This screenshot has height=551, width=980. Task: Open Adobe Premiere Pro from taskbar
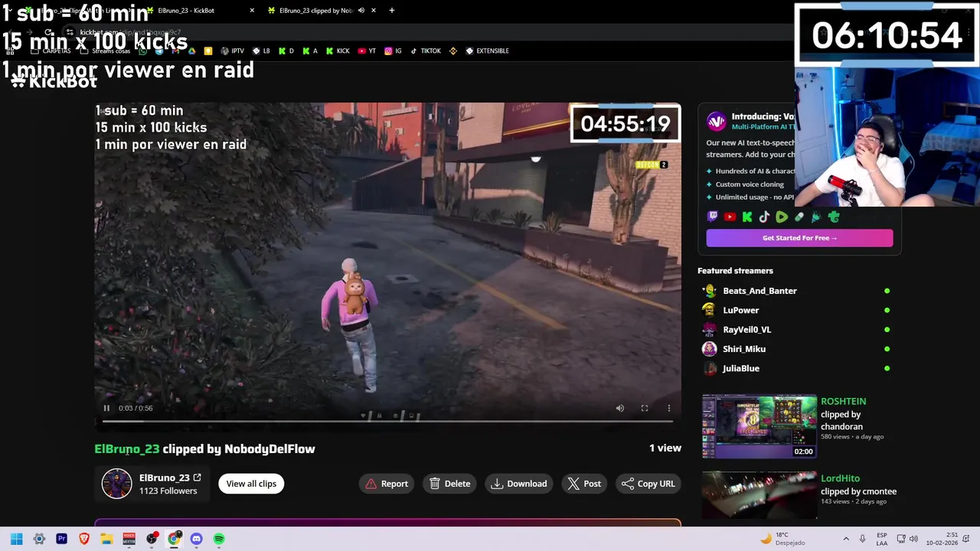pyautogui.click(x=61, y=539)
